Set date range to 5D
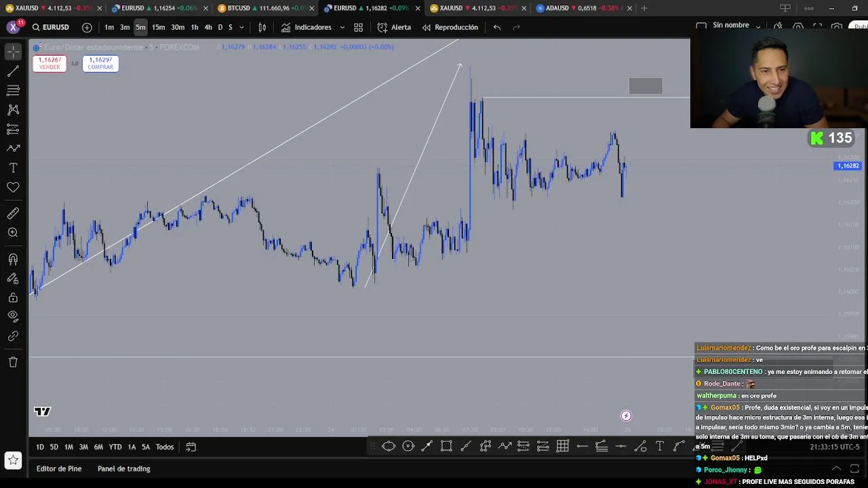 tap(54, 447)
